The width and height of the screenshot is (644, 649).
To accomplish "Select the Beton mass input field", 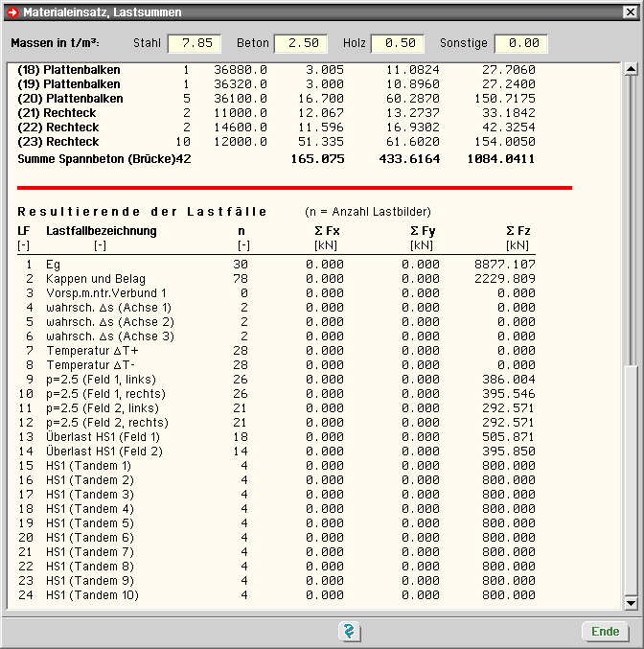I will (x=301, y=44).
